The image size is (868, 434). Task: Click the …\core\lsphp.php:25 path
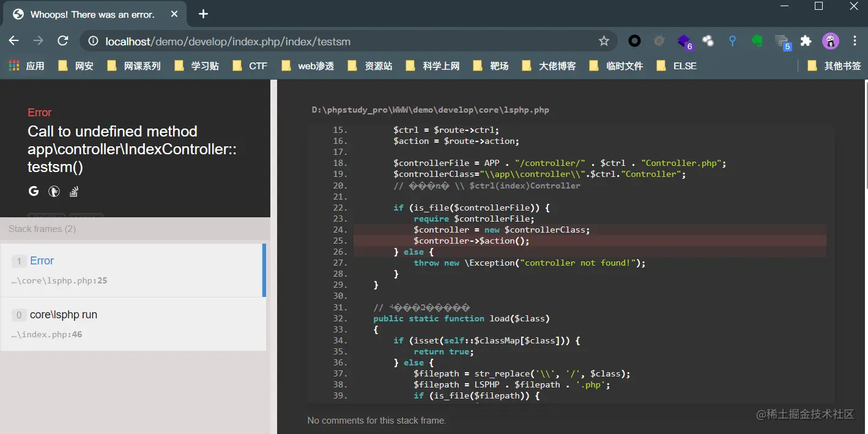[x=59, y=281]
